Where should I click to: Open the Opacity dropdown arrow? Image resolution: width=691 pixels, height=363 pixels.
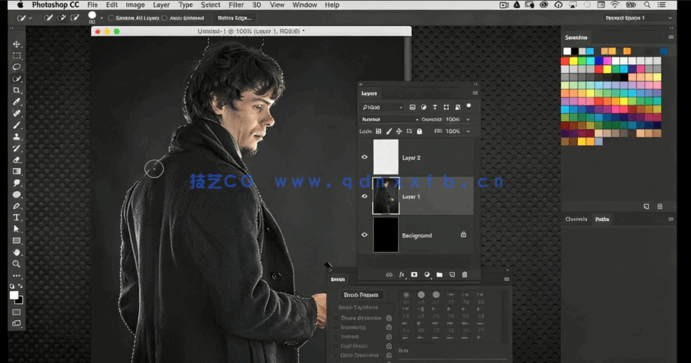click(x=468, y=119)
